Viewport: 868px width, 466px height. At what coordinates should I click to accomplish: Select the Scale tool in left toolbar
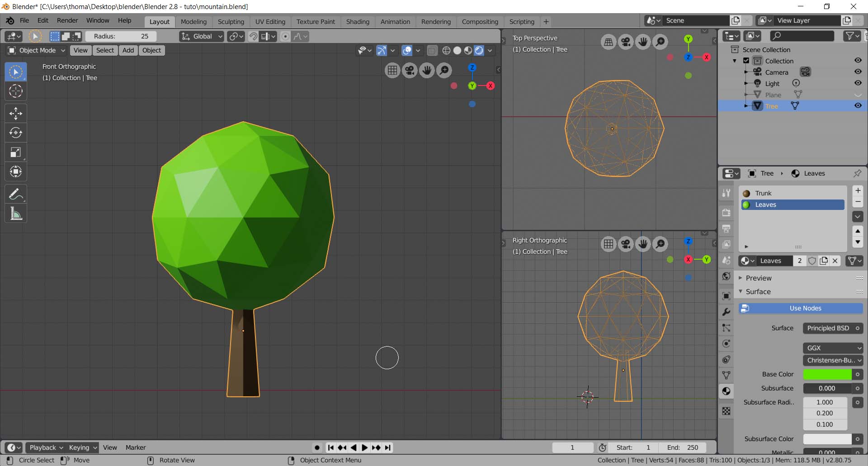(x=16, y=152)
